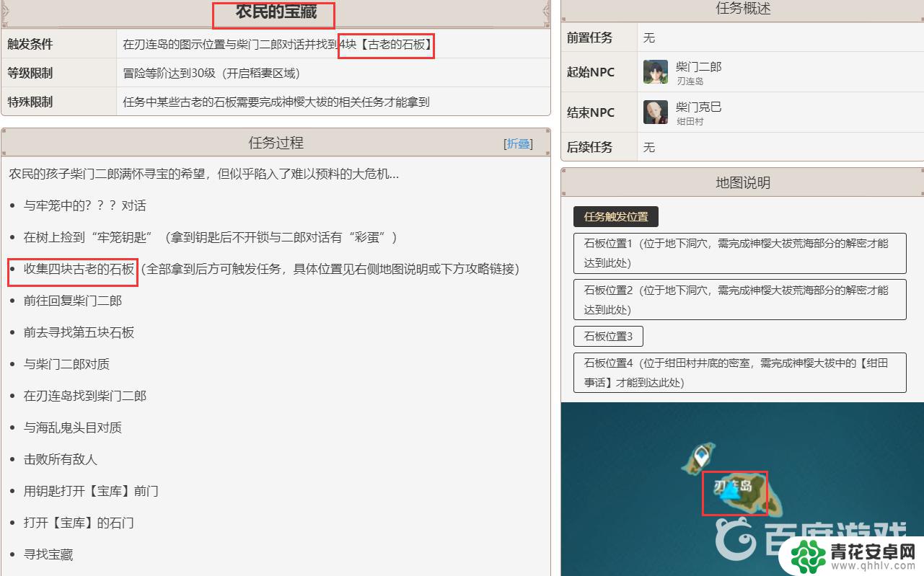Screen dimensions: 924x576
Task: Open the 柴门二郎 start NPC link
Action: 698,66
